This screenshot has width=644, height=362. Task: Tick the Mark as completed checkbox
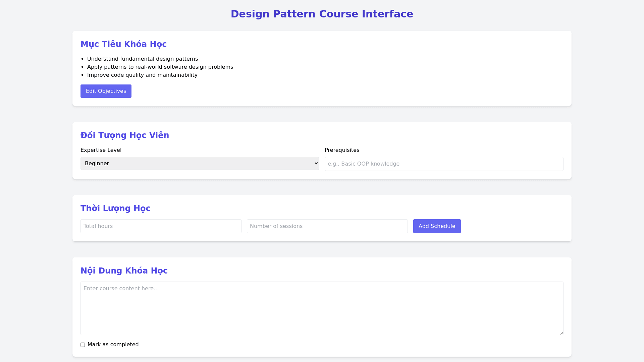[x=83, y=345]
